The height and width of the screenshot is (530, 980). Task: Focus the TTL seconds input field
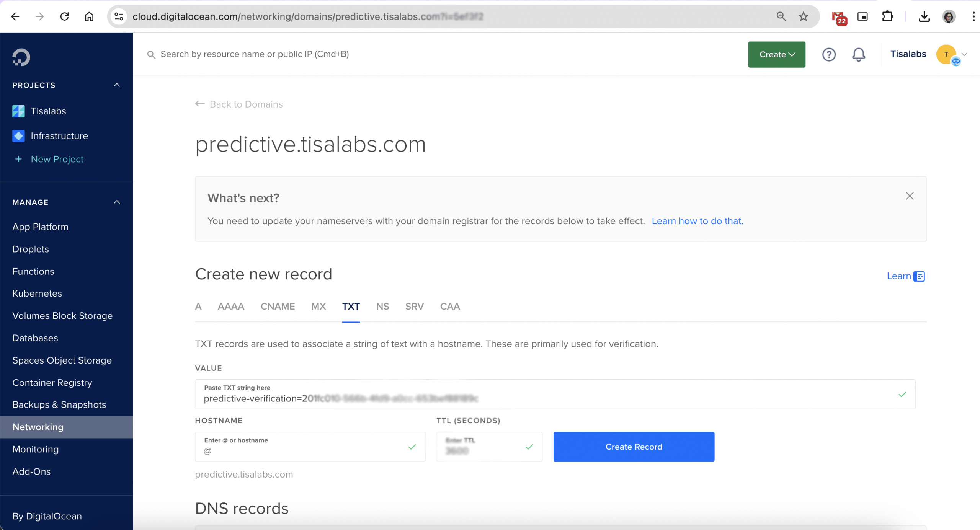point(489,447)
